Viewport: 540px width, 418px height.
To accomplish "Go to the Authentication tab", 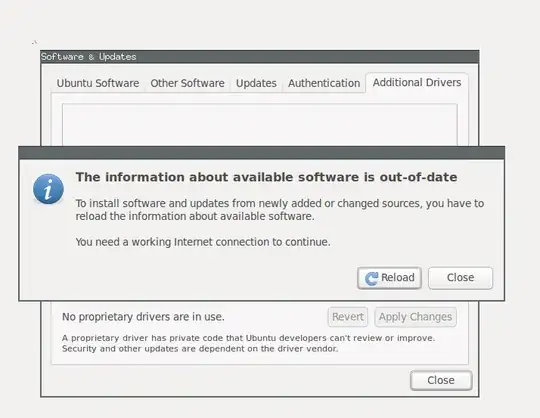I will pyautogui.click(x=324, y=83).
